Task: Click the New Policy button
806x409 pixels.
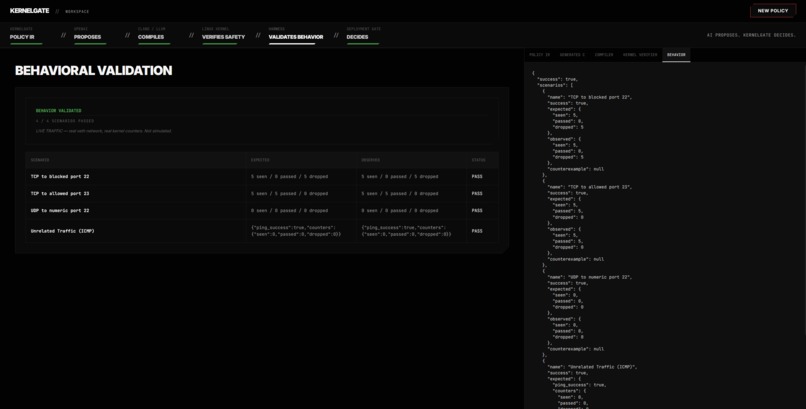Action: point(773,10)
